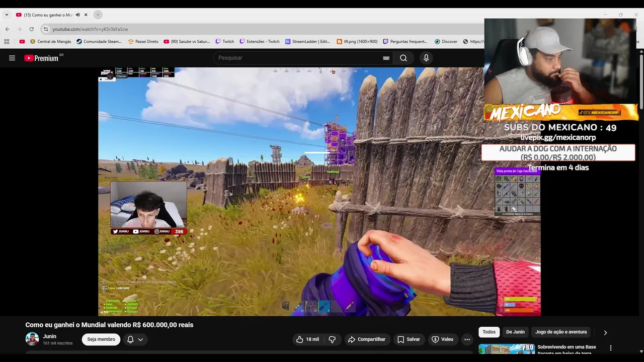Image resolution: width=644 pixels, height=362 pixels.
Task: Click the magnifier search button
Action: 404,58
